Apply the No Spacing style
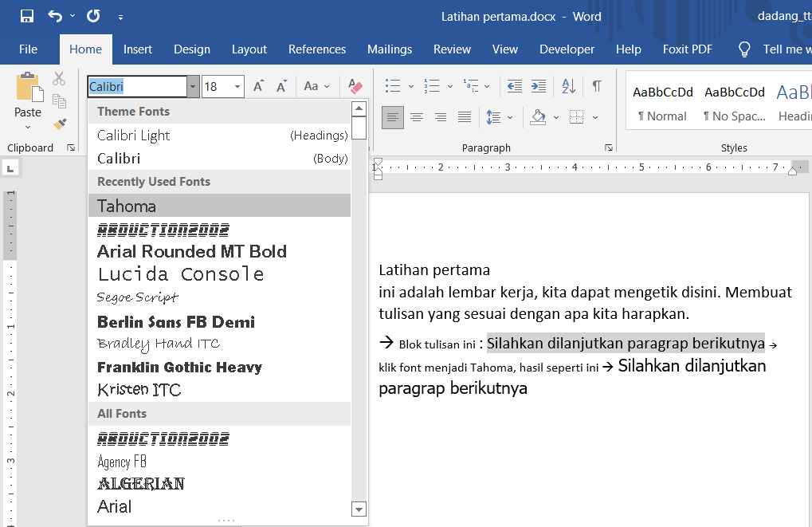 click(x=733, y=102)
